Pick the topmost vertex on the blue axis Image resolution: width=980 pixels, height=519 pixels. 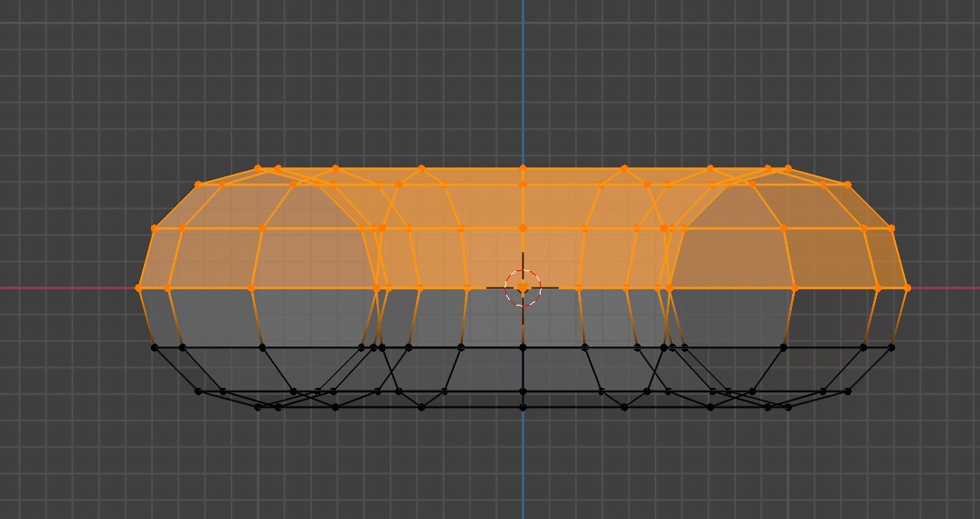pyautogui.click(x=523, y=168)
